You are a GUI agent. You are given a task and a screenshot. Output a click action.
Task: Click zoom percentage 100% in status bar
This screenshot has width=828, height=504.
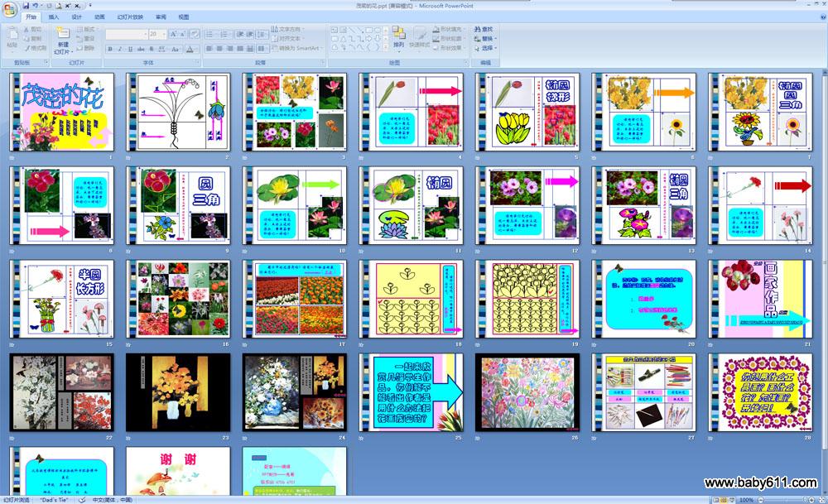pos(747,500)
